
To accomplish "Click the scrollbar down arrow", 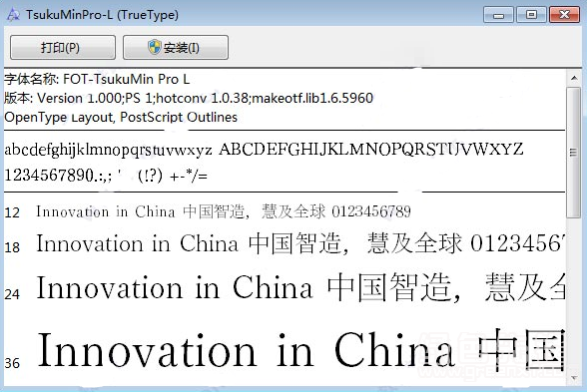I will (x=574, y=379).
